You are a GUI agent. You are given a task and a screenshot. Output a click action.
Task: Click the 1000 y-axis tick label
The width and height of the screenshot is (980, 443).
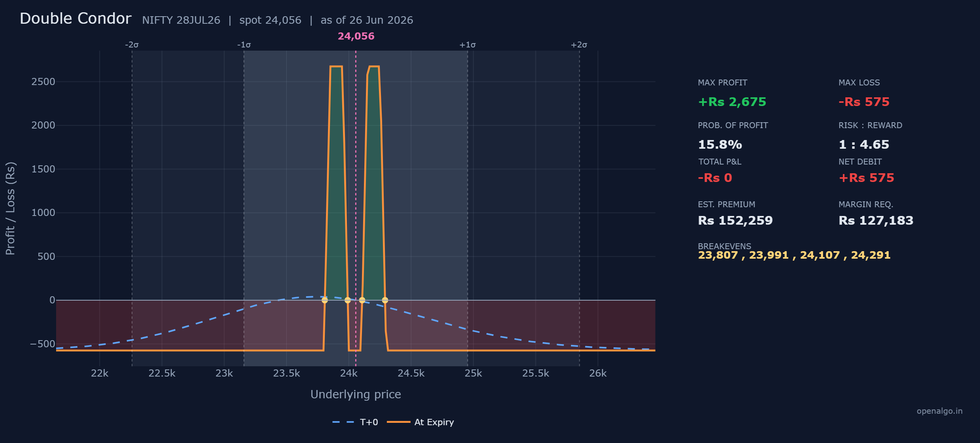point(43,213)
